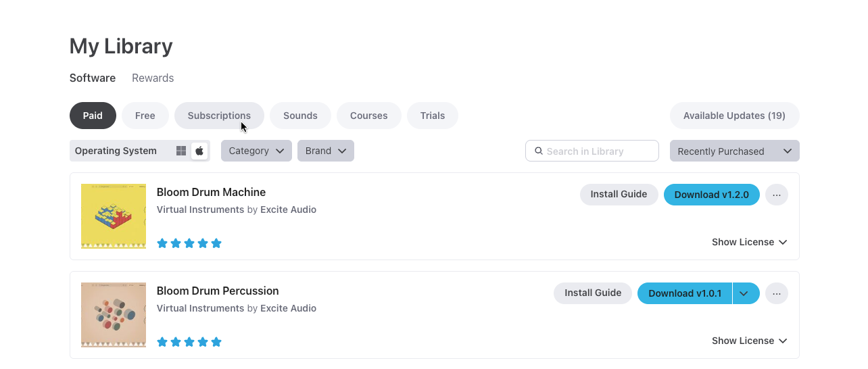
Task: Open the Recently Purchased sort dropdown
Action: tap(734, 151)
